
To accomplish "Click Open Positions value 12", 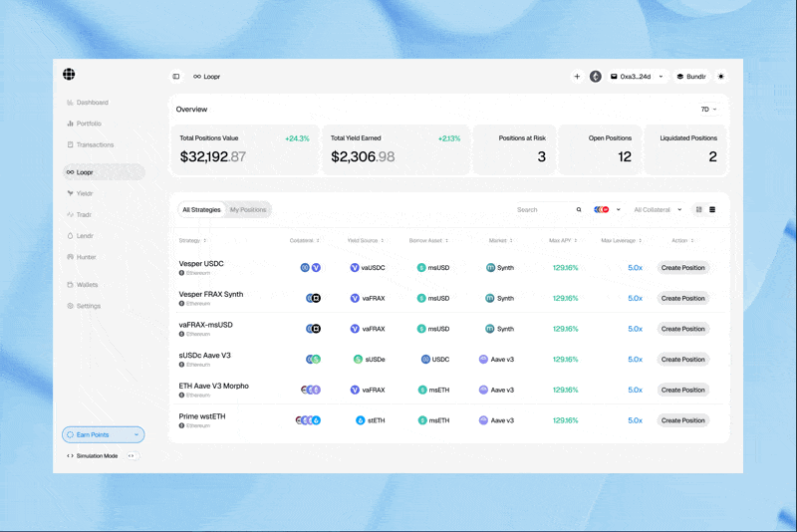I will [x=625, y=156].
